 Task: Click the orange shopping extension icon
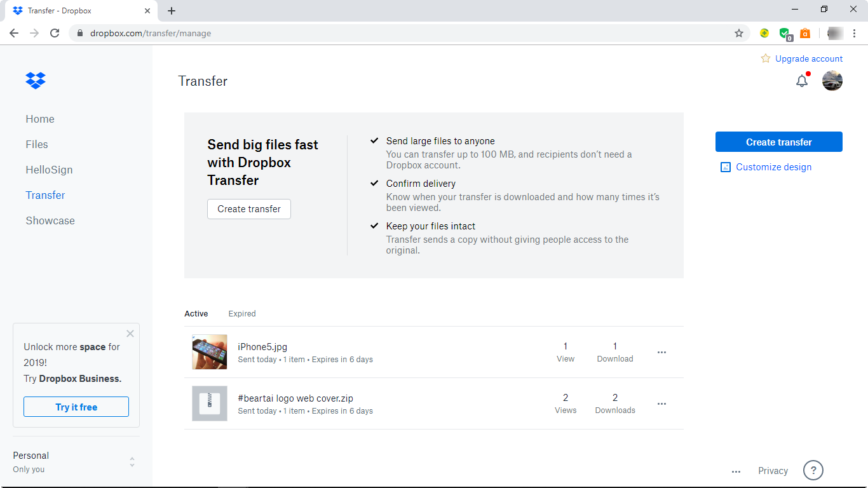click(805, 33)
